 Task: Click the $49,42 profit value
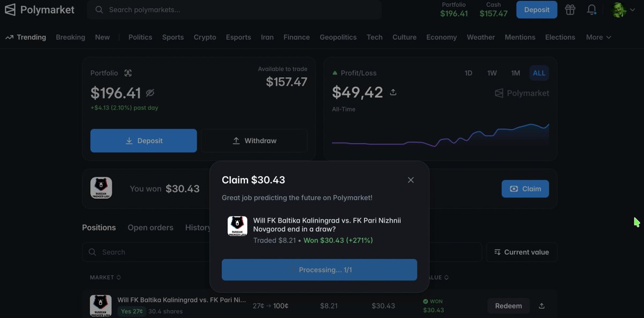pos(357,92)
